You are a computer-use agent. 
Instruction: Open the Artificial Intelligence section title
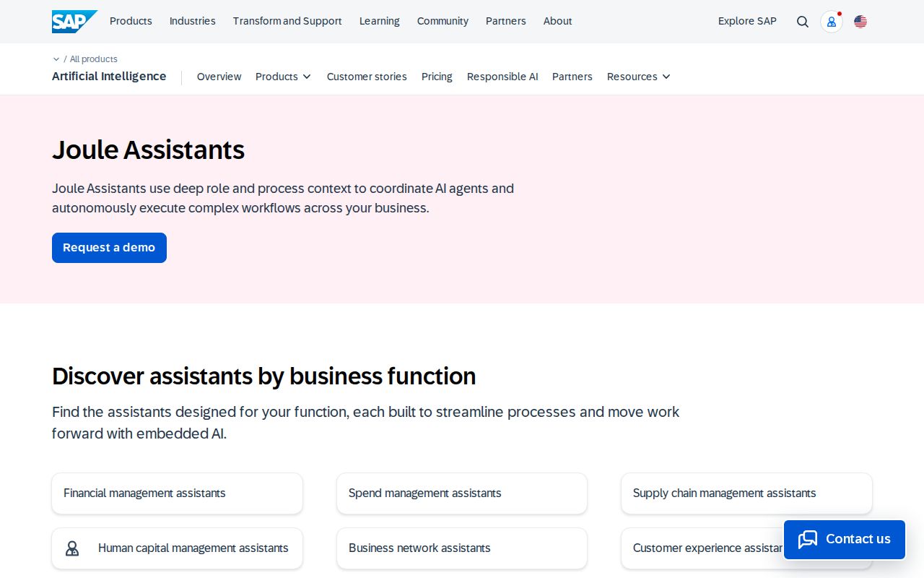point(109,77)
